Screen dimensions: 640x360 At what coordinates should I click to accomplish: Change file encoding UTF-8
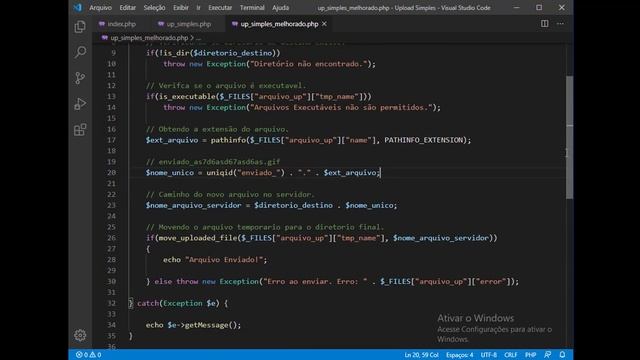click(x=488, y=355)
